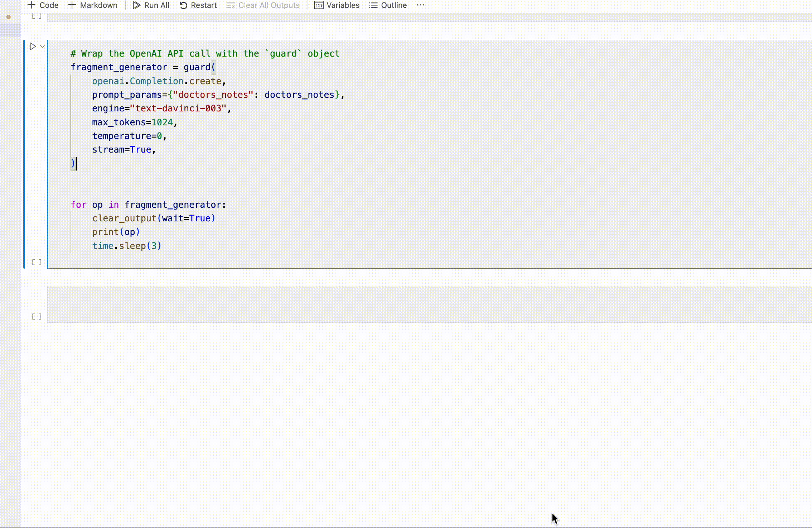
Task: Click the blue cell focus bar
Action: [24, 154]
